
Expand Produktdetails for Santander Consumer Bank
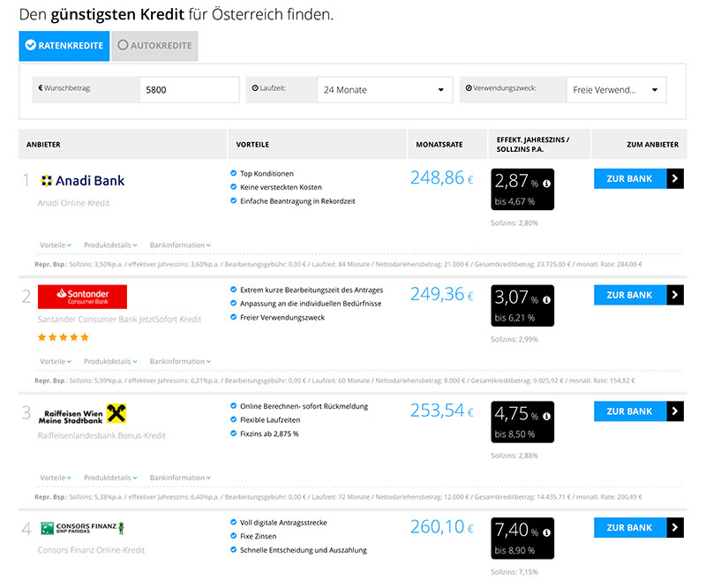pyautogui.click(x=110, y=361)
